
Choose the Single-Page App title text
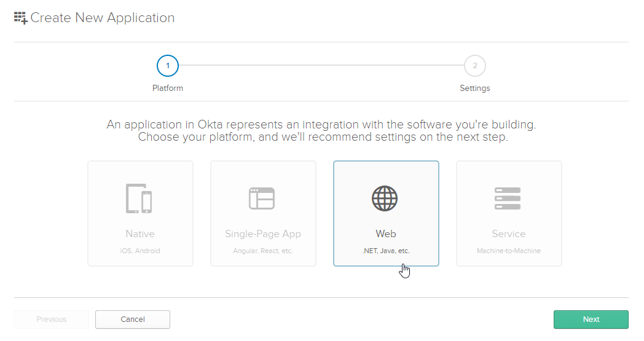tap(263, 234)
